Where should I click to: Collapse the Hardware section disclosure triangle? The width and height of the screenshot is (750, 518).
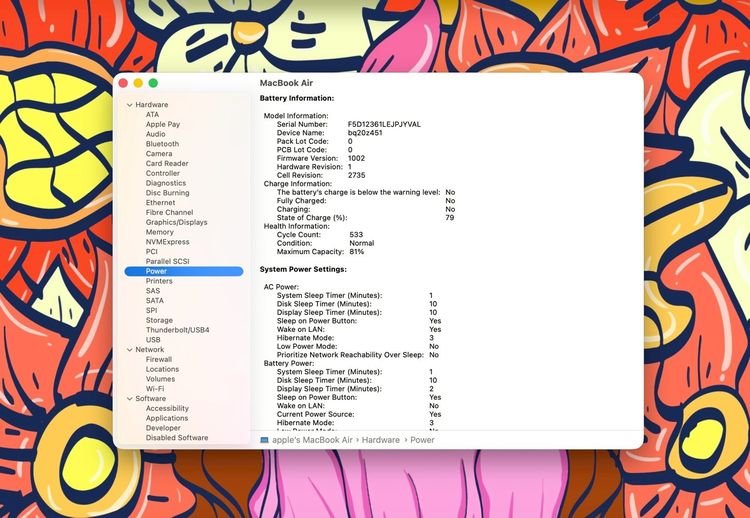click(x=129, y=105)
